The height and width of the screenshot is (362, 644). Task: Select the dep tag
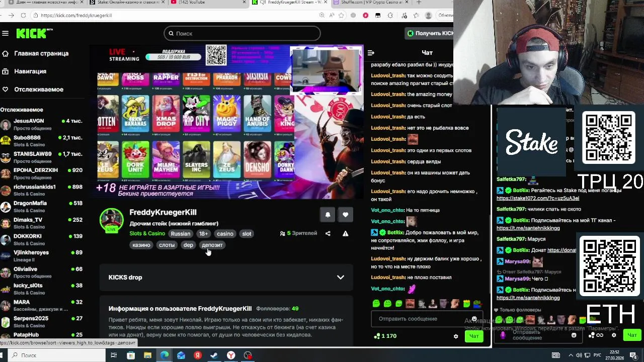click(x=188, y=245)
